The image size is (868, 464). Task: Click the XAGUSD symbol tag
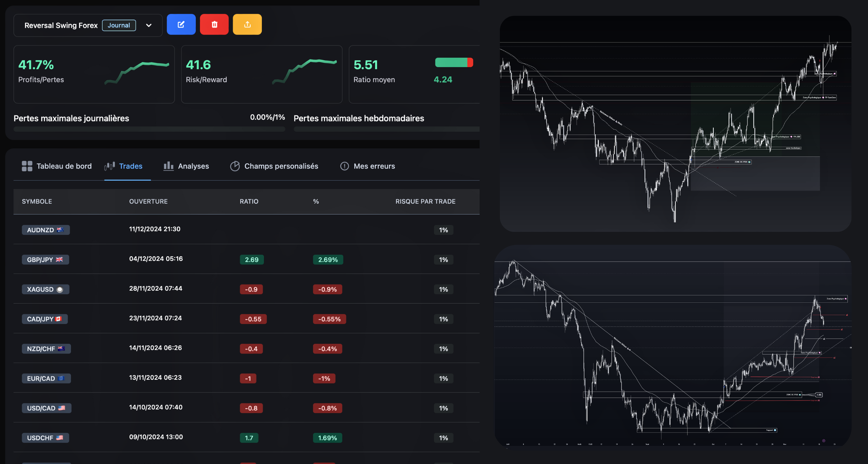coord(45,289)
